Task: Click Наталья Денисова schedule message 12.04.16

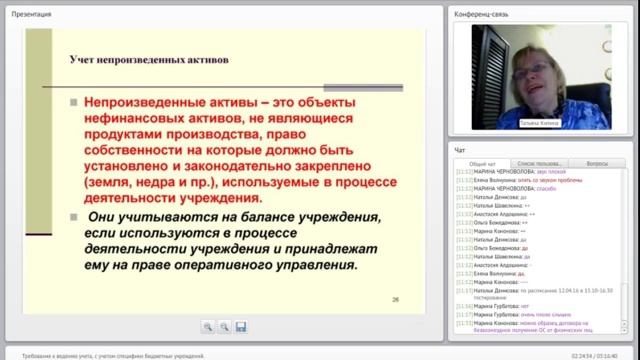Action: [x=535, y=294]
